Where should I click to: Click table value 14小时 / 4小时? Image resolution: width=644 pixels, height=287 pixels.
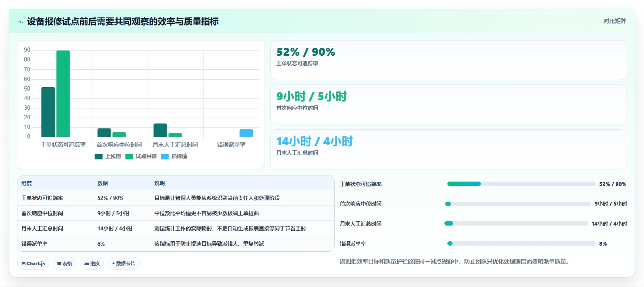(115, 228)
